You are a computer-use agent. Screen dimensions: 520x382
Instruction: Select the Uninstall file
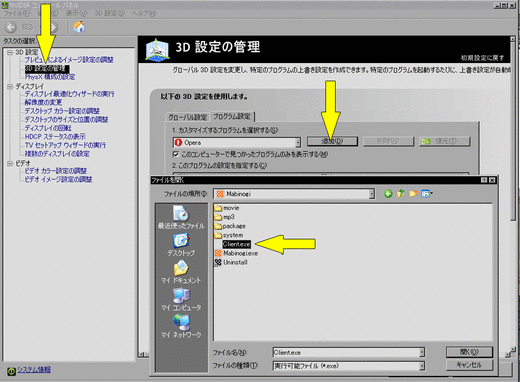pos(231,262)
